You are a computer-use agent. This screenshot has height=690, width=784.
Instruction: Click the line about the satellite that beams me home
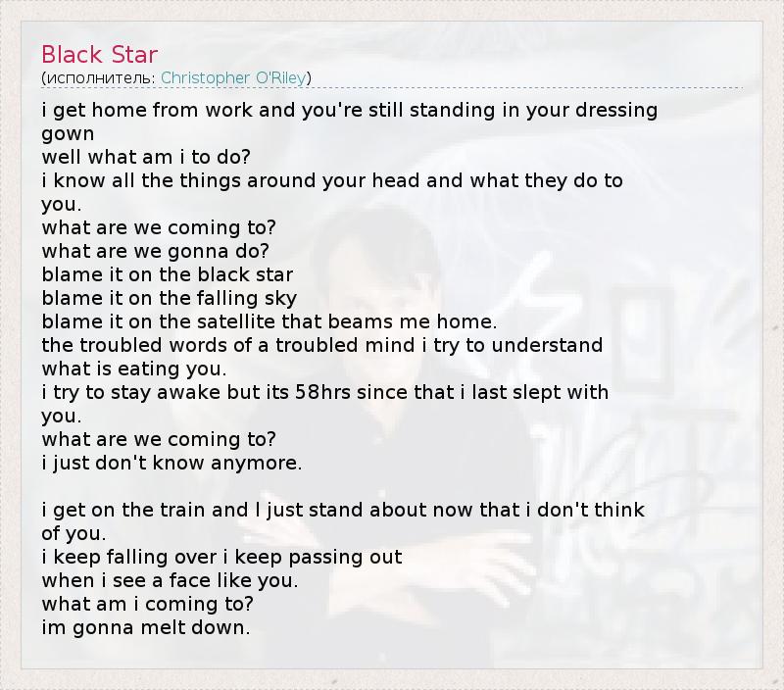pyautogui.click(x=269, y=321)
